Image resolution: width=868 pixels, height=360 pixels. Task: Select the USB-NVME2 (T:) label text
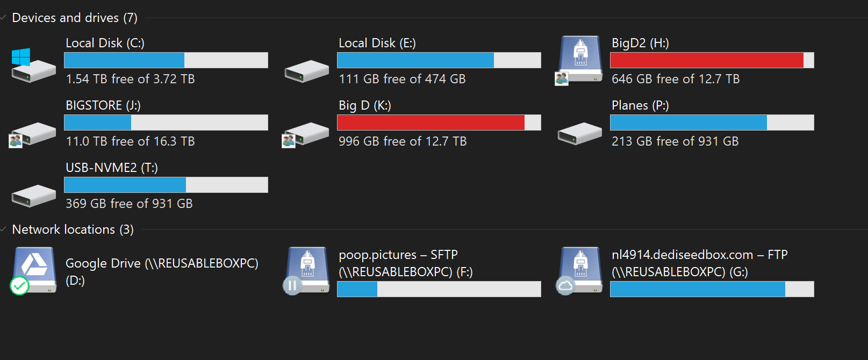coord(112,168)
